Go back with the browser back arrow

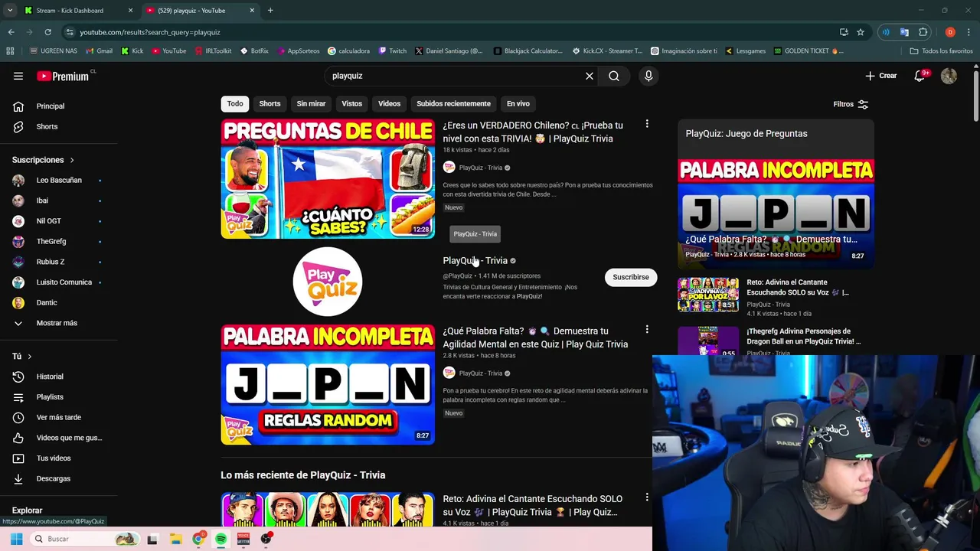tap(11, 32)
